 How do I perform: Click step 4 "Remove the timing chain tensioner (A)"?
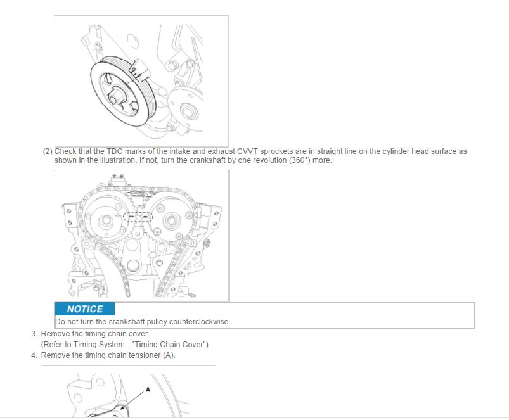[108, 355]
